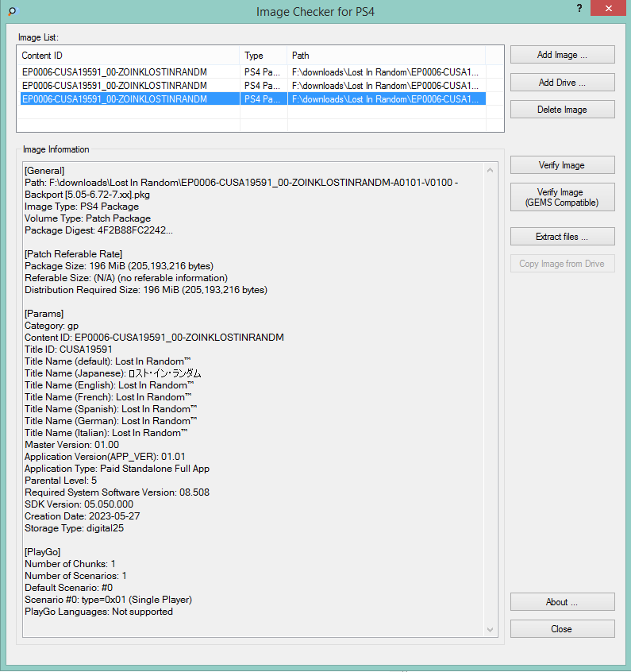
Task: Select the second EP0006-CUSA19591 image row
Action: click(252, 86)
